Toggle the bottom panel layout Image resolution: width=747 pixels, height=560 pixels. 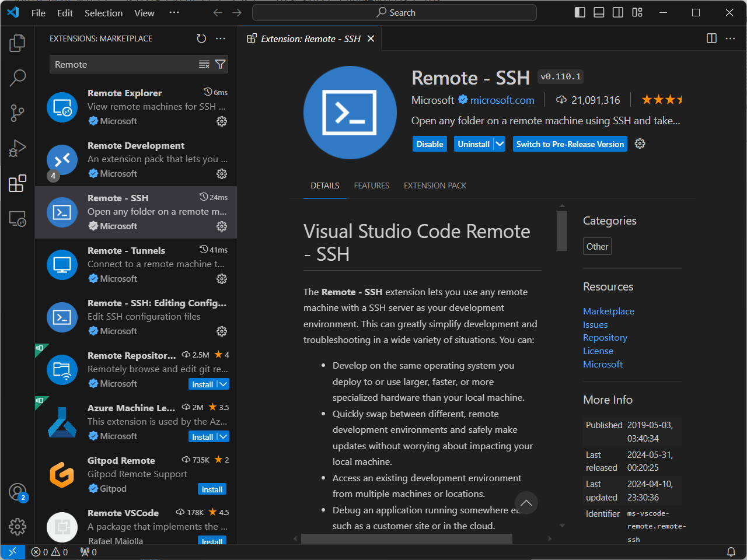coord(599,12)
